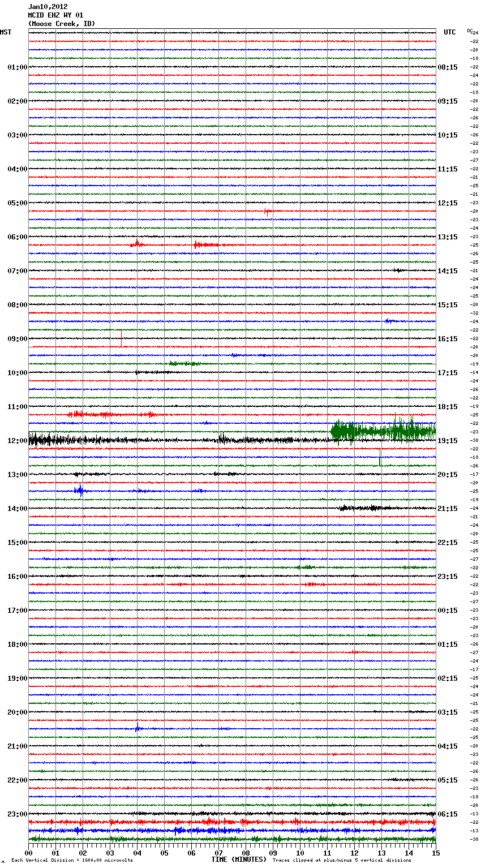Click the vertical division 1600.00 microvolts note
Viewport: 481px width, 868px height.
pos(72,860)
